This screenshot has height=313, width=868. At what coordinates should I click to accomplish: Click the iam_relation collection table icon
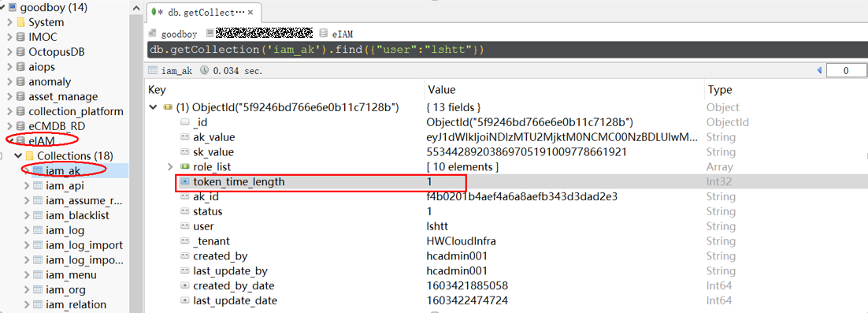pyautogui.click(x=38, y=304)
